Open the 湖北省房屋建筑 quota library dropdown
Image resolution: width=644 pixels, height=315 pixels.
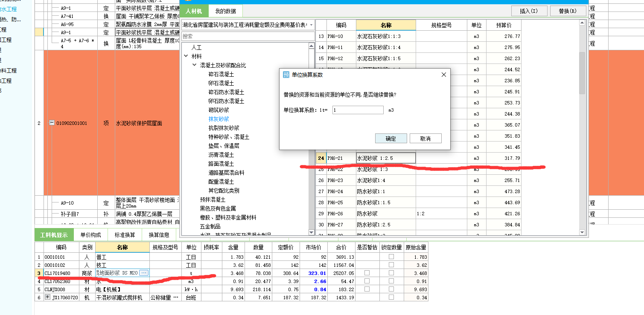tap(311, 25)
